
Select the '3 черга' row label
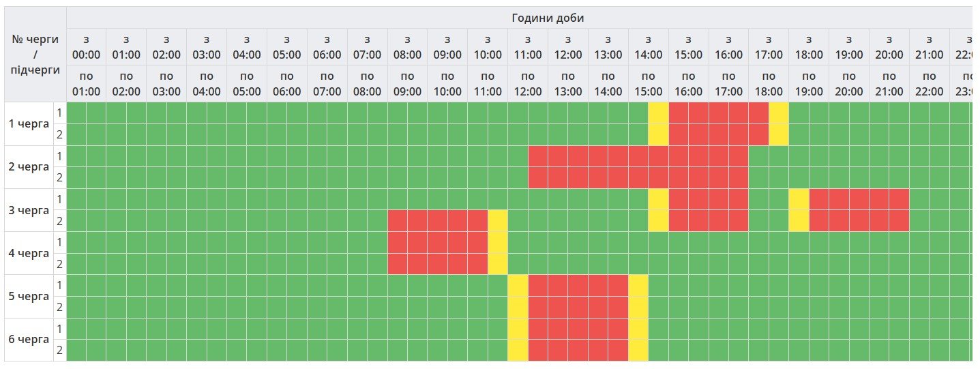pos(29,210)
